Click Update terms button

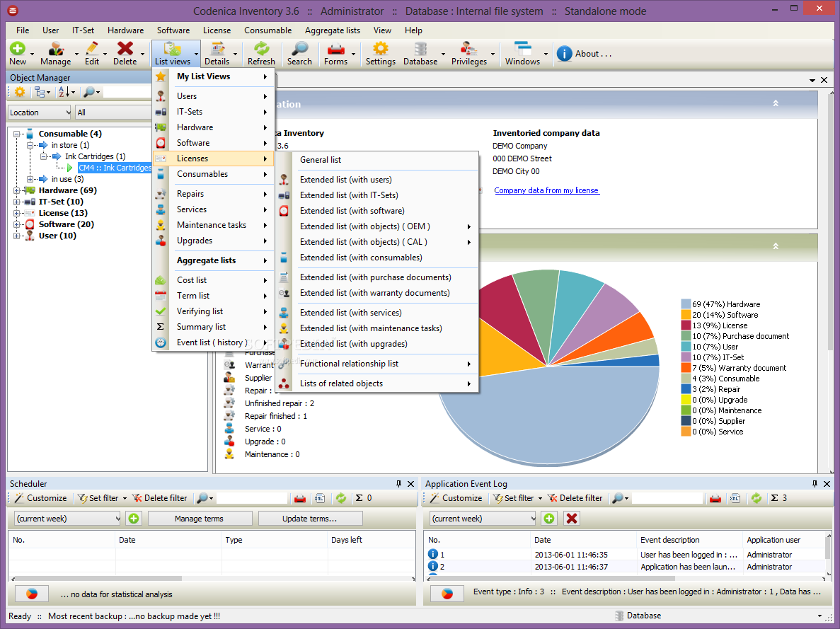click(310, 518)
